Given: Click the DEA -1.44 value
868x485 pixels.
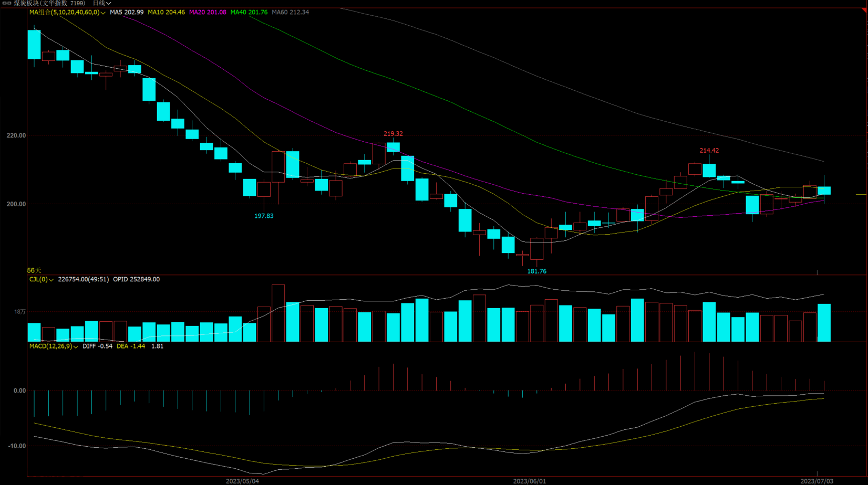Looking at the screenshot, I should pos(131,346).
